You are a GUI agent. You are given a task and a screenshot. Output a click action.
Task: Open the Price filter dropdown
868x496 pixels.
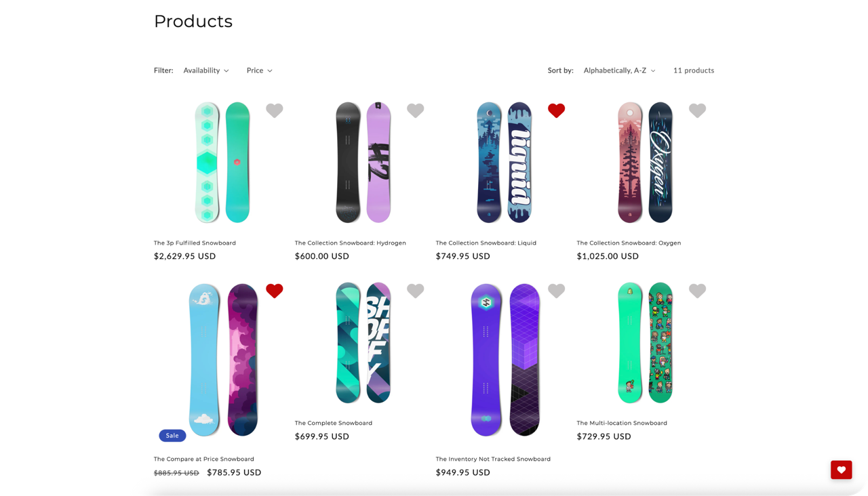pyautogui.click(x=259, y=70)
